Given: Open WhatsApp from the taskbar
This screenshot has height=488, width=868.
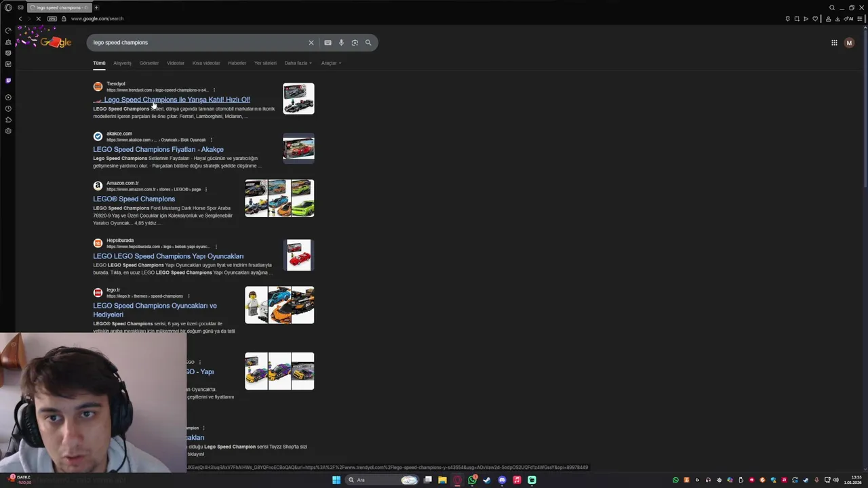Looking at the screenshot, I should (472, 480).
